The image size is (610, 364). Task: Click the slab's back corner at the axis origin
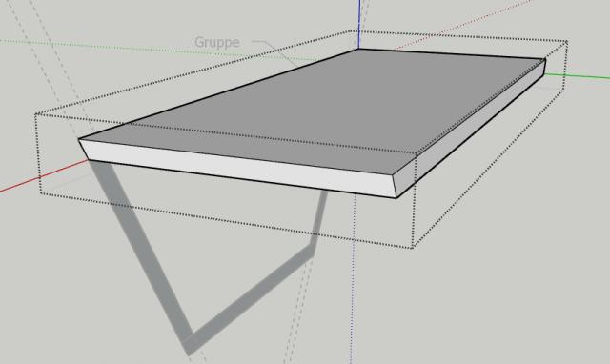358,50
